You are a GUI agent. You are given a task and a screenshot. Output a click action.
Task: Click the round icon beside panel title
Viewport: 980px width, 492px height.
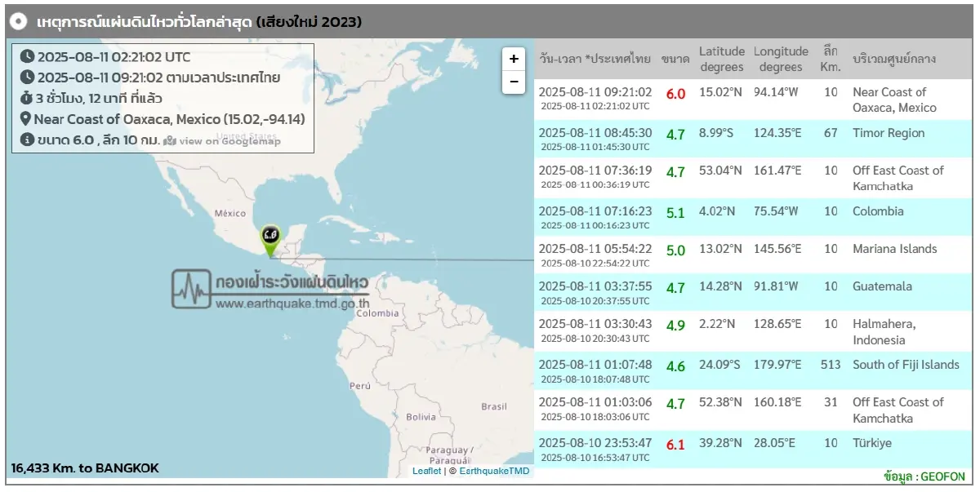point(20,22)
